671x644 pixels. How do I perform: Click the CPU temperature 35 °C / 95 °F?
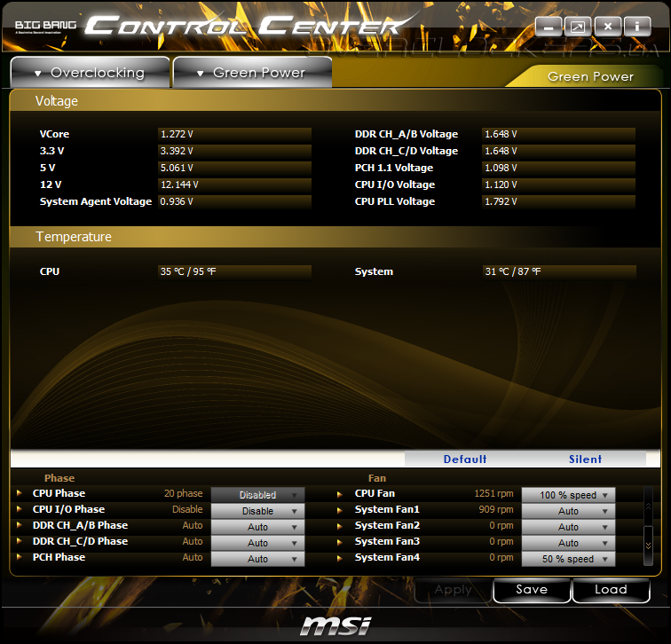pyautogui.click(x=234, y=271)
